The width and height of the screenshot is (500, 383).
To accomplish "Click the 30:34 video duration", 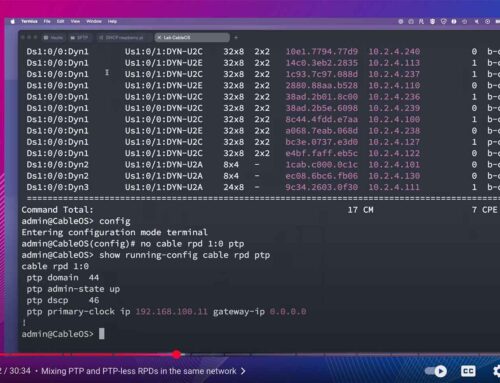I will coord(20,371).
